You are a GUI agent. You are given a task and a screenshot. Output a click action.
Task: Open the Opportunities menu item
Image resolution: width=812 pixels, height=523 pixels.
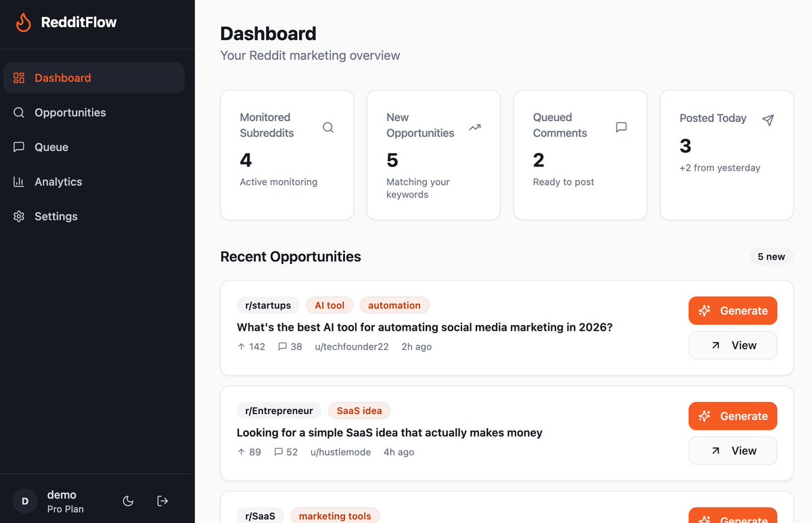94,112
